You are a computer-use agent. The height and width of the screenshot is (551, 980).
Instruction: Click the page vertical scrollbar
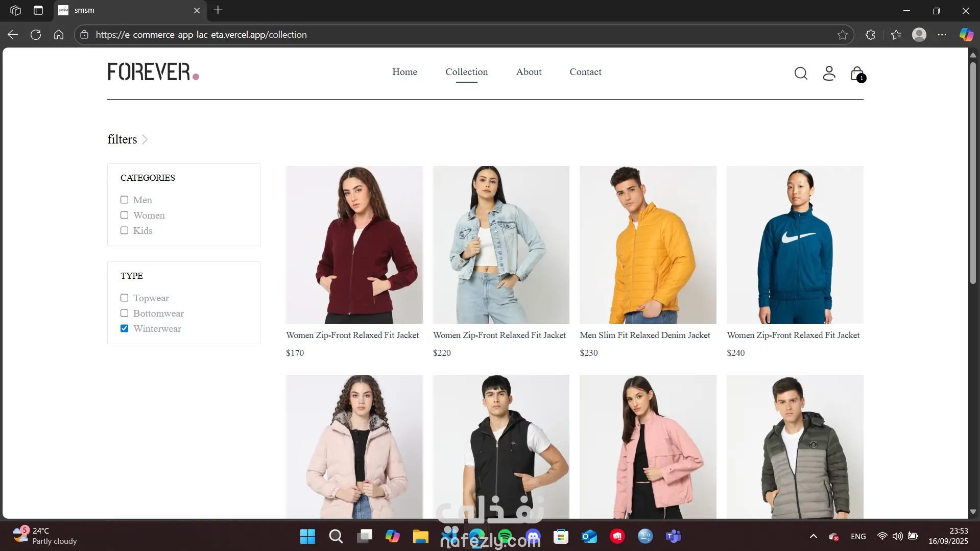[973, 174]
